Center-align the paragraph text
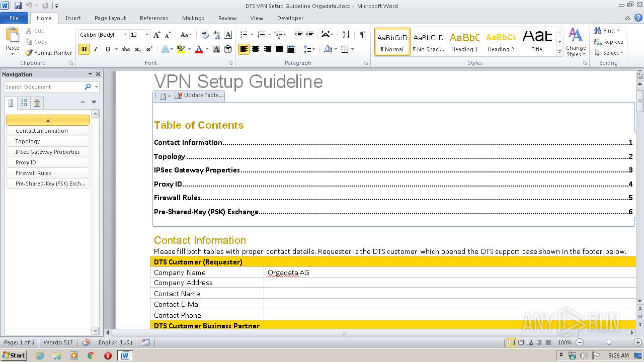The height and width of the screenshot is (362, 644). 256,49
